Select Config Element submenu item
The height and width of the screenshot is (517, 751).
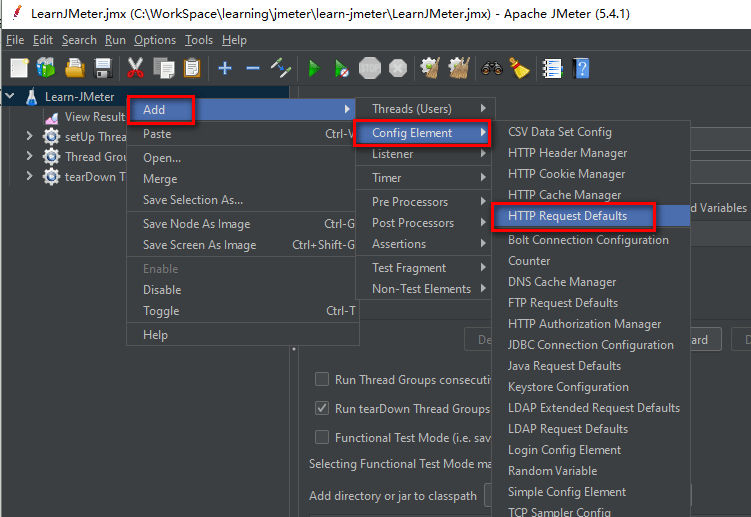[x=422, y=133]
